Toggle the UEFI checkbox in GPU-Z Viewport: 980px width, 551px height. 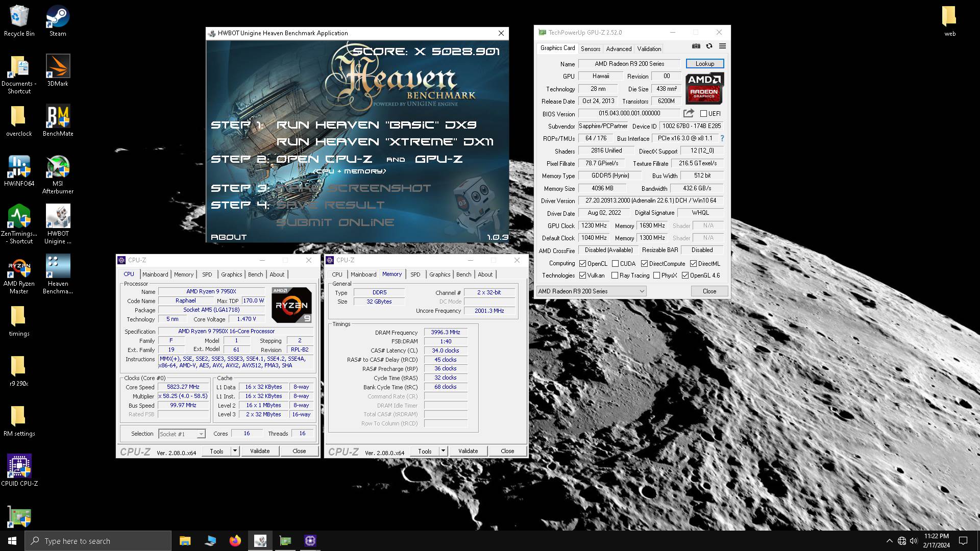point(704,114)
